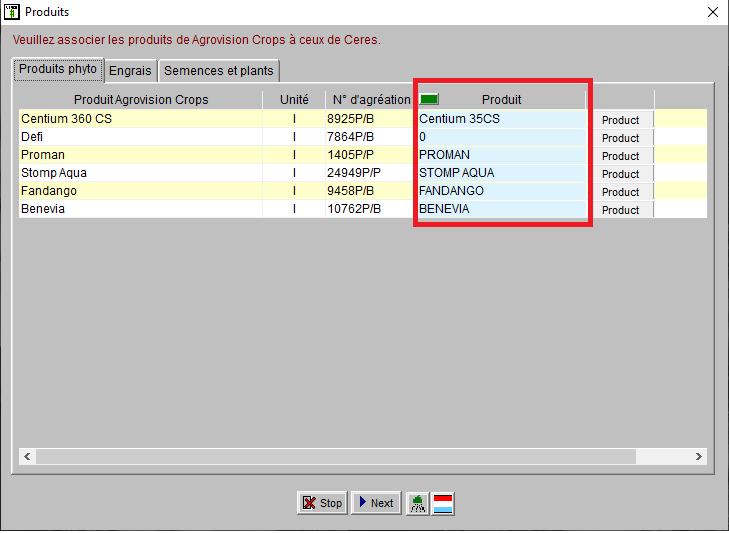Click the Unité column header
The width and height of the screenshot is (729, 533).
(294, 100)
